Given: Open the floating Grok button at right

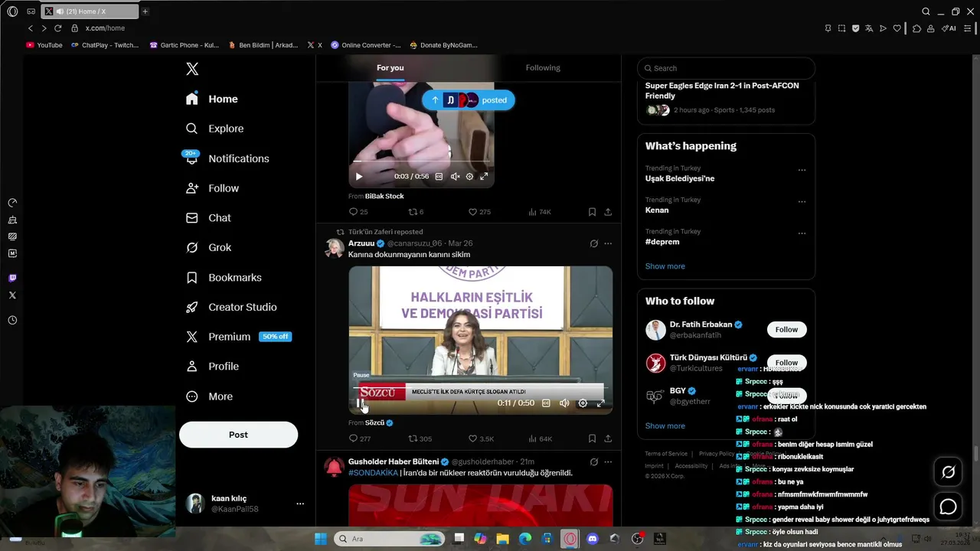Looking at the screenshot, I should coord(948,472).
